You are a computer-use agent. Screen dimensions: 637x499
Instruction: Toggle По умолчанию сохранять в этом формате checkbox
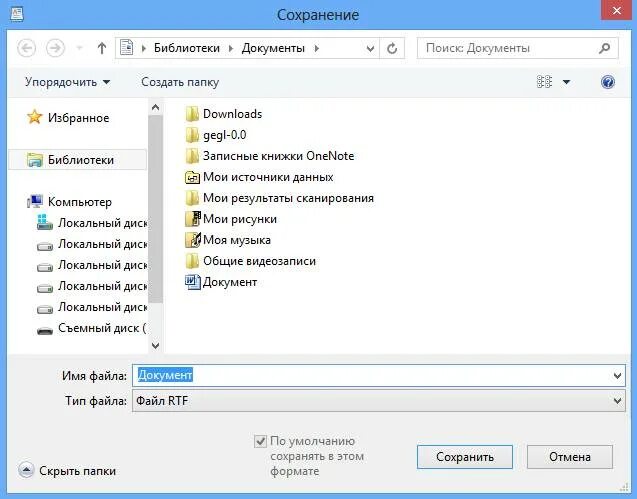pyautogui.click(x=260, y=441)
